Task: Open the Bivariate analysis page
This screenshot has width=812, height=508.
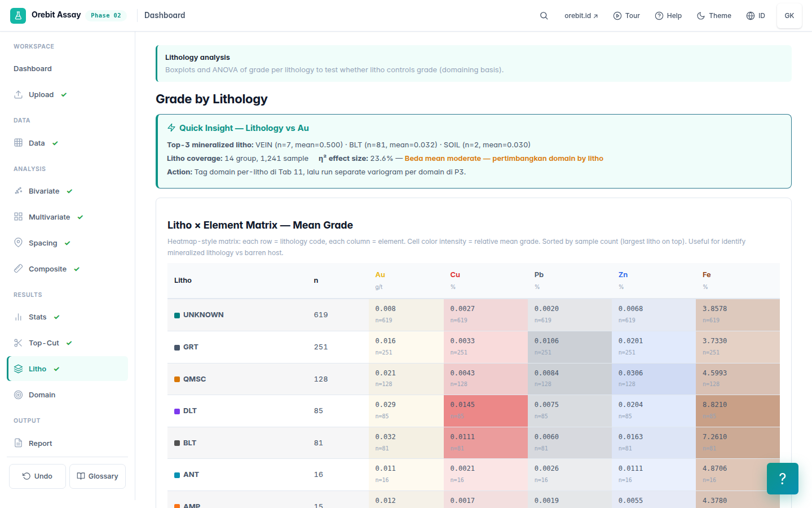Action: coord(67,191)
